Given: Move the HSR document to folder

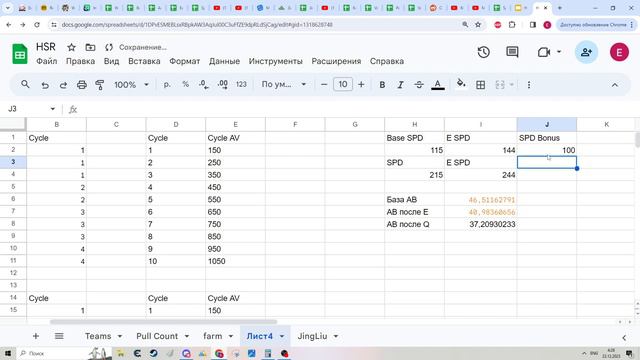Looking at the screenshot, I should click(90, 47).
